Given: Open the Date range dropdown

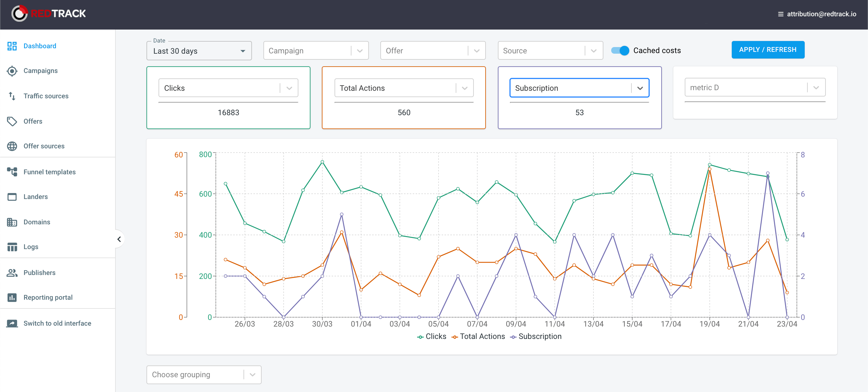Looking at the screenshot, I should (199, 51).
